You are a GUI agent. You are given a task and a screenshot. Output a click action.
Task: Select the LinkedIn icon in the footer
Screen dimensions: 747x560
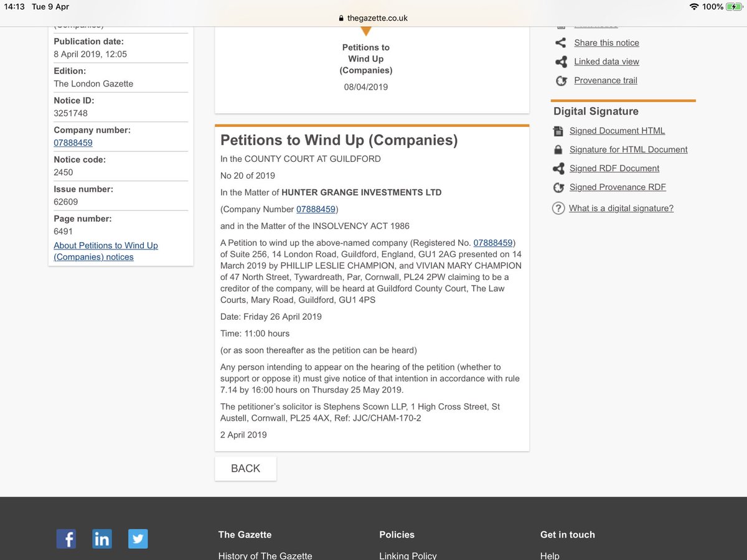[x=101, y=539]
